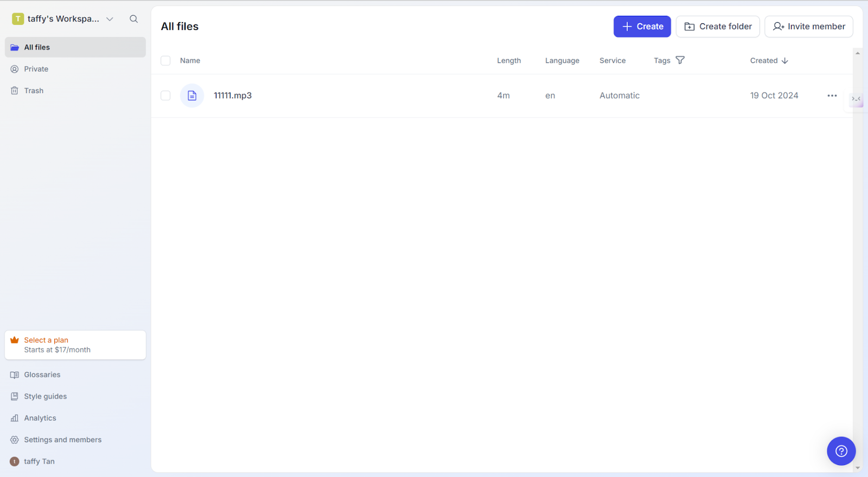This screenshot has width=868, height=477.
Task: Open All files in sidebar
Action: tap(75, 47)
